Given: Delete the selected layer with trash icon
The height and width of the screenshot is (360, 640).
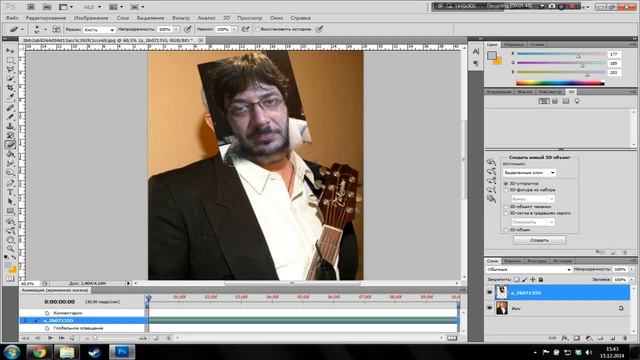Looking at the screenshot, I should click(625, 338).
